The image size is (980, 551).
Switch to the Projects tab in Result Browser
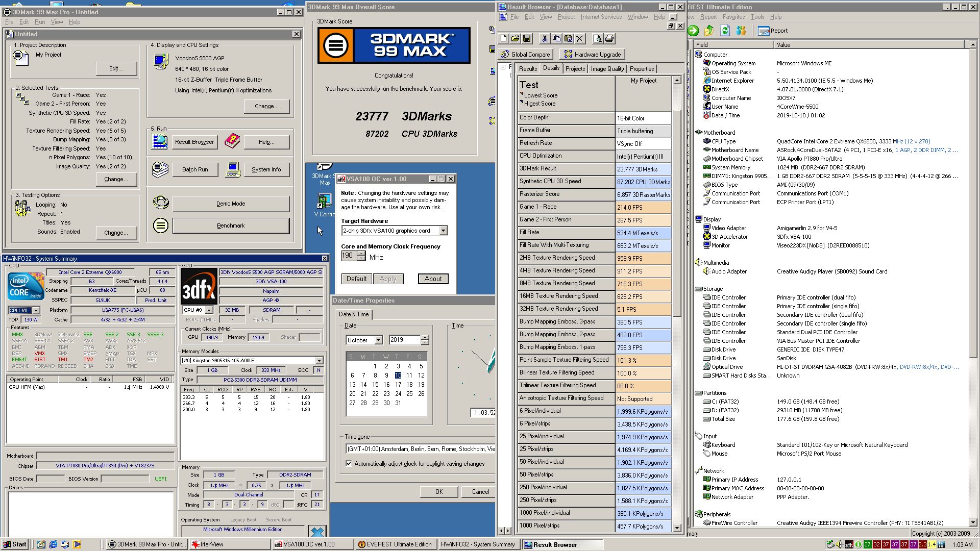[x=575, y=68]
